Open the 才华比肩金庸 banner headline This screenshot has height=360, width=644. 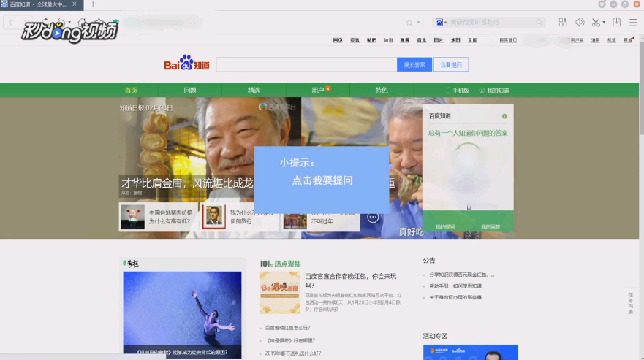(x=187, y=183)
